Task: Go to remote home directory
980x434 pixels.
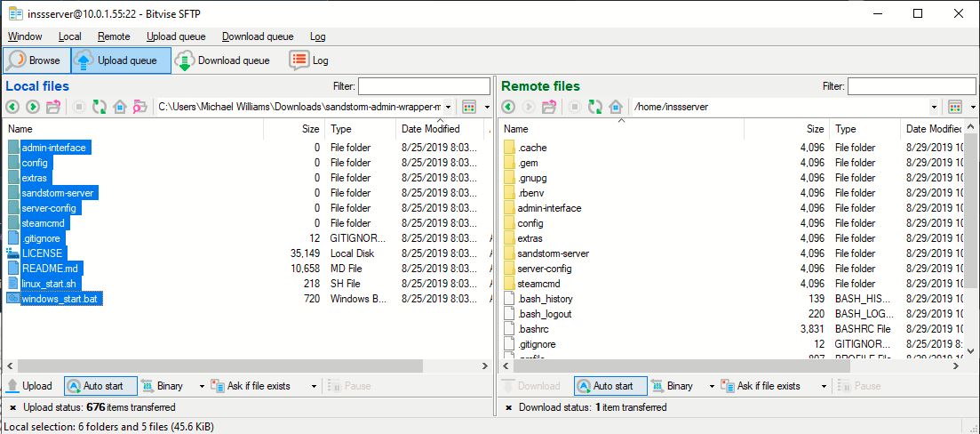Action: pos(616,107)
